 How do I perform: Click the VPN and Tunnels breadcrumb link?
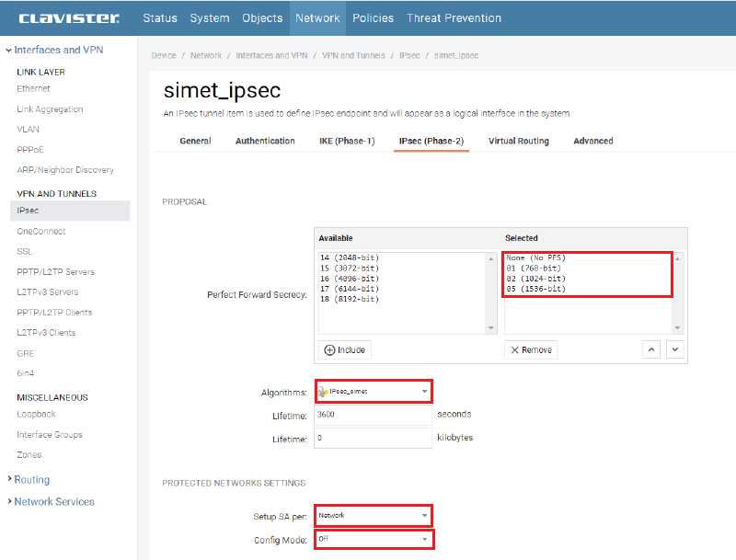pos(355,55)
